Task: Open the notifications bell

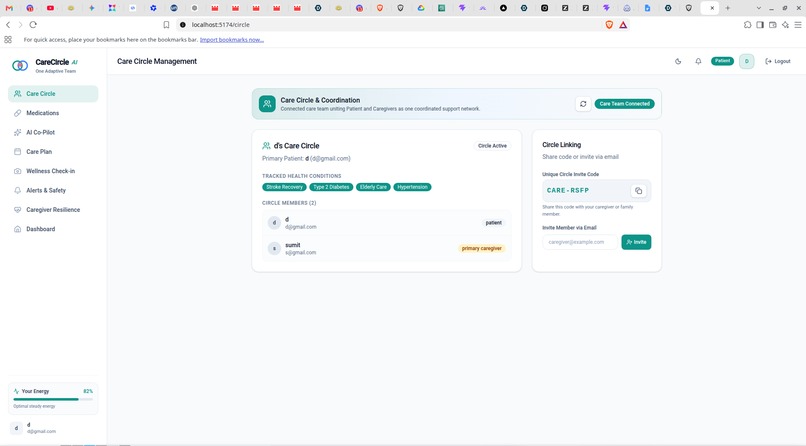Action: pos(698,61)
